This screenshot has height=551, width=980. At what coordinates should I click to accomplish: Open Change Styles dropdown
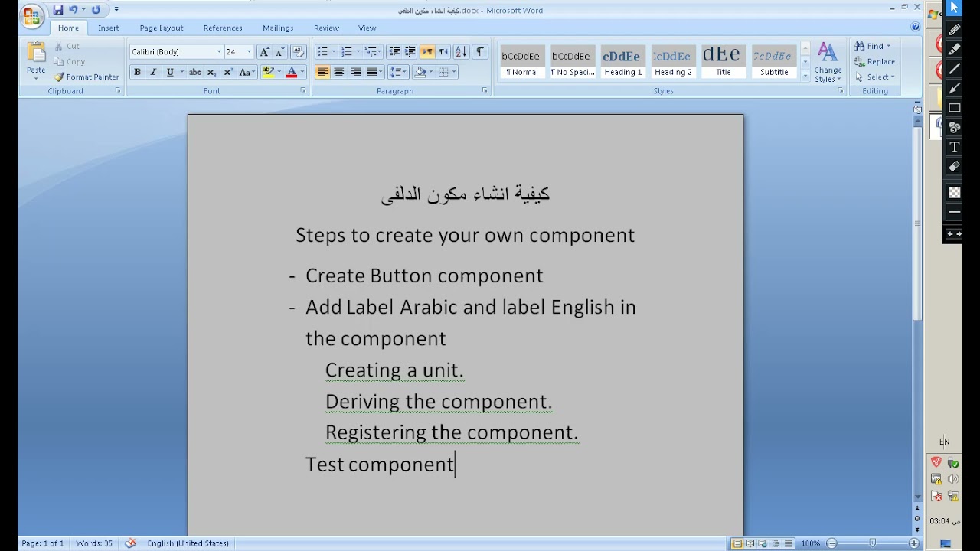[828, 62]
